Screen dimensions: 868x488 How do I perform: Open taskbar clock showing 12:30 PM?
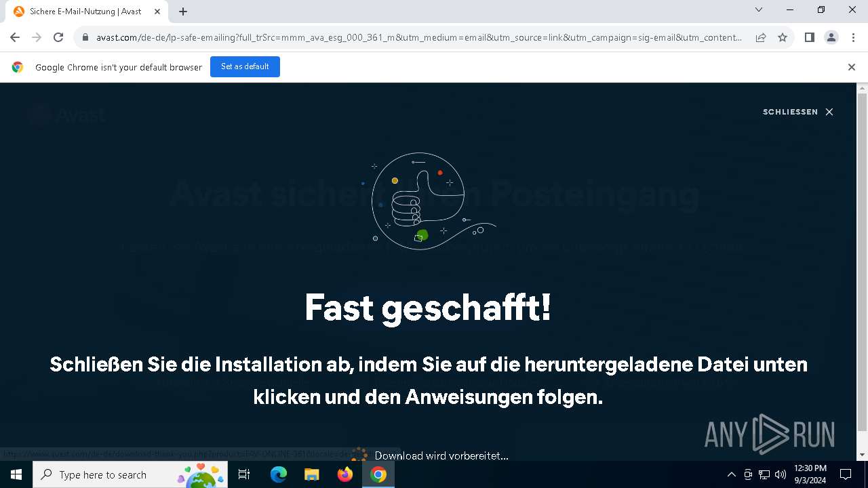tap(810, 474)
